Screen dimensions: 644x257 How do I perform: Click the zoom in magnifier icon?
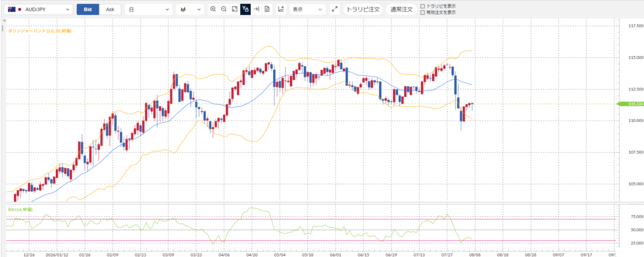coord(213,9)
